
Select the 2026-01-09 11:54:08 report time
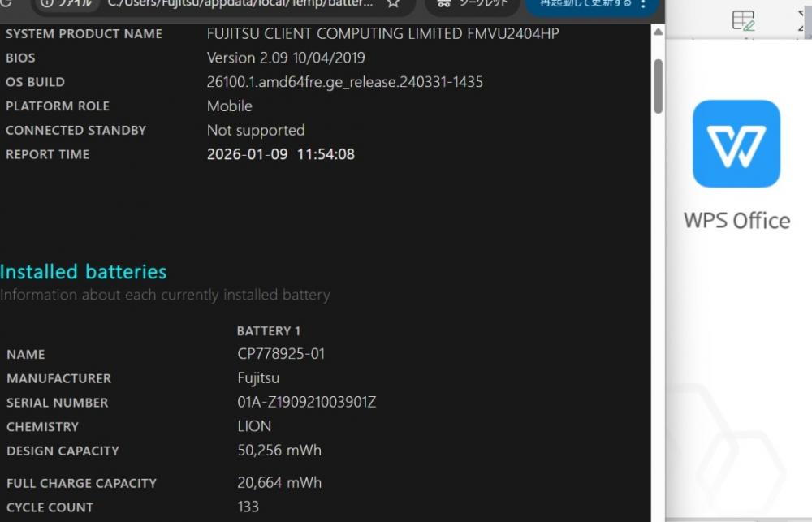coord(281,154)
